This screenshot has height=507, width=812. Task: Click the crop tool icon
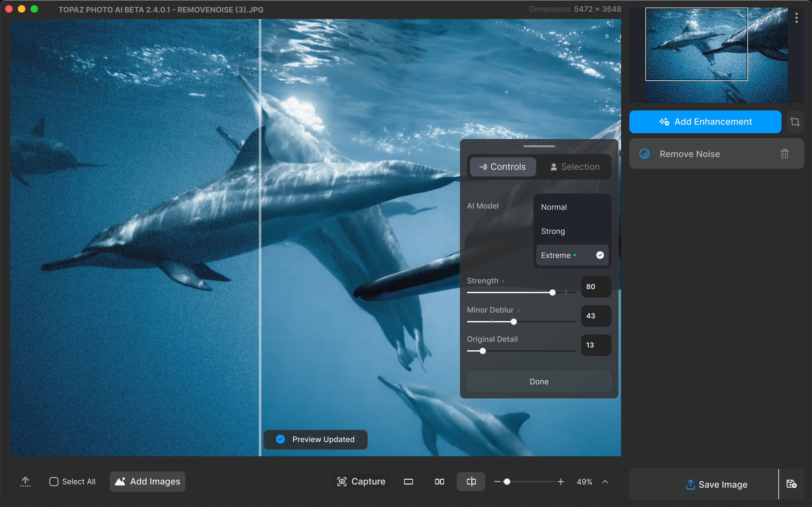[x=795, y=122]
